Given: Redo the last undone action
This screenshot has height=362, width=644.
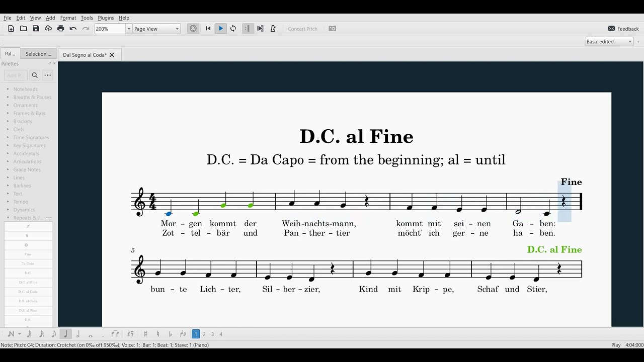Looking at the screenshot, I should [86, 29].
